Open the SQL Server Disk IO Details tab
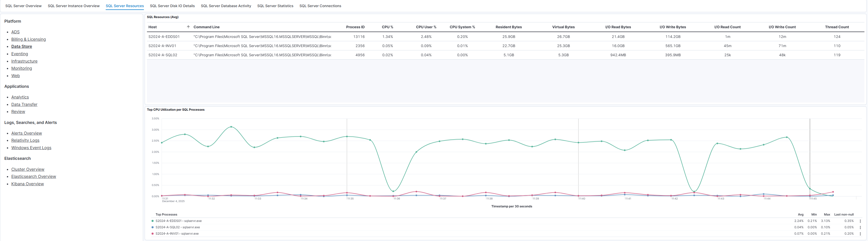Image resolution: width=868 pixels, height=241 pixels. coord(172,6)
